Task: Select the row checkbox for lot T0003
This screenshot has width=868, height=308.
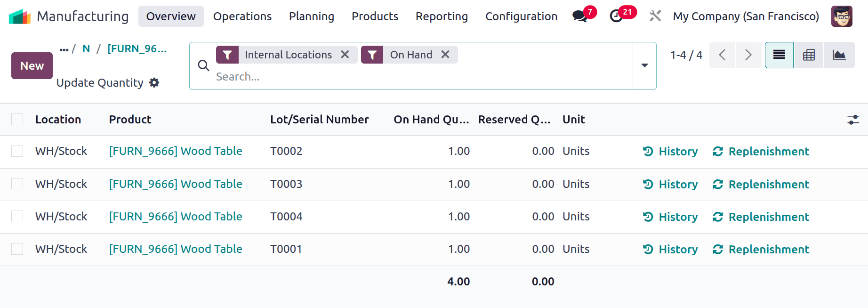Action: click(17, 184)
